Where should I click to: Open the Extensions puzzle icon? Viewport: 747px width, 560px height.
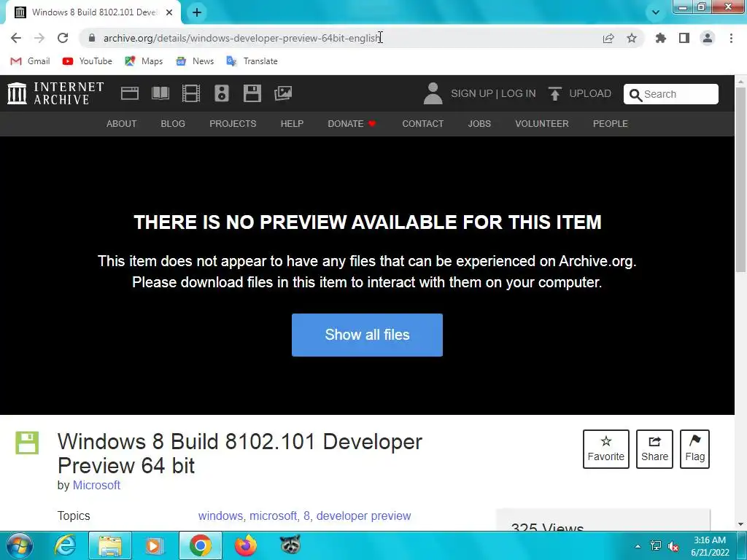click(x=660, y=38)
